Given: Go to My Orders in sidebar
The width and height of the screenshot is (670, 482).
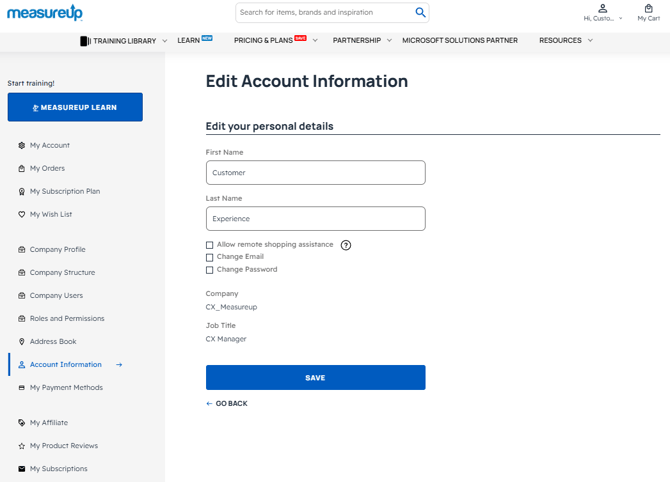Looking at the screenshot, I should click(47, 168).
